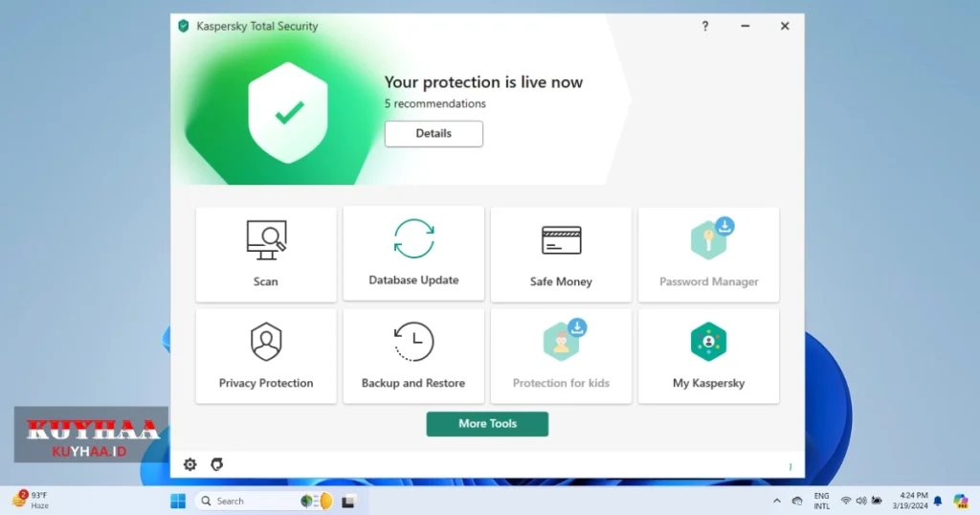This screenshot has height=515, width=980.
Task: Open notifications bell icon
Action: tap(938, 501)
